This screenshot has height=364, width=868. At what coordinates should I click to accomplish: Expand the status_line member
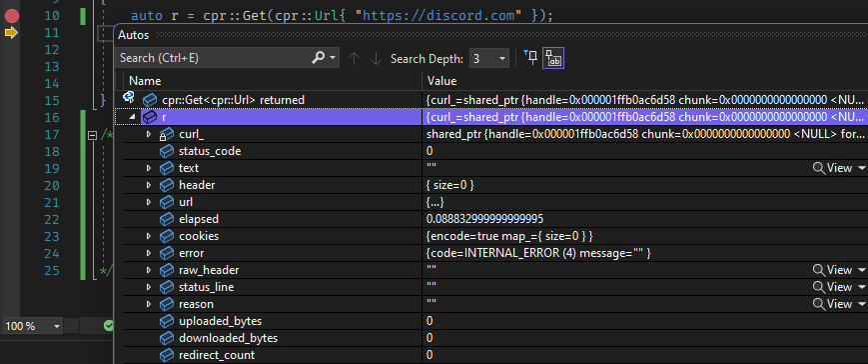[149, 287]
